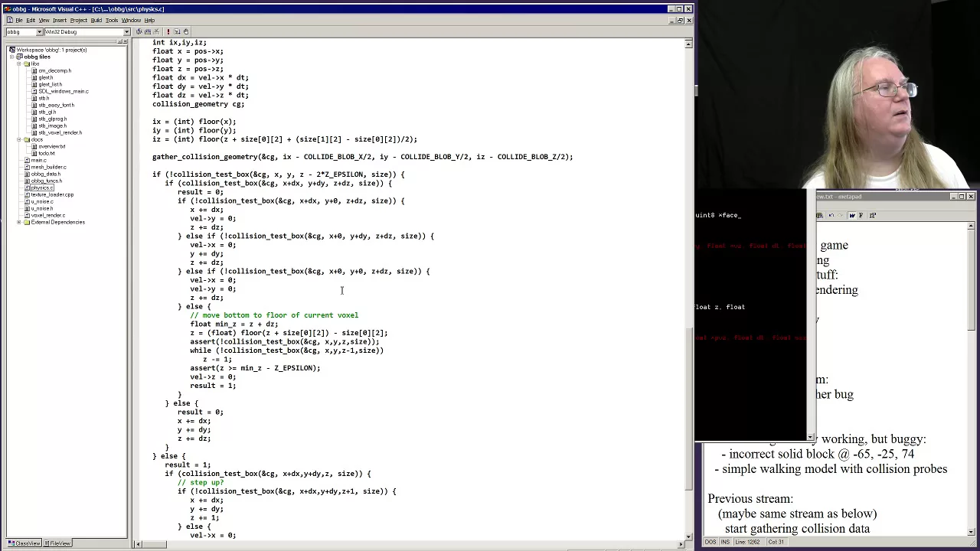
Task: Select obbg_funcs.h in the file tree
Action: [x=46, y=181]
